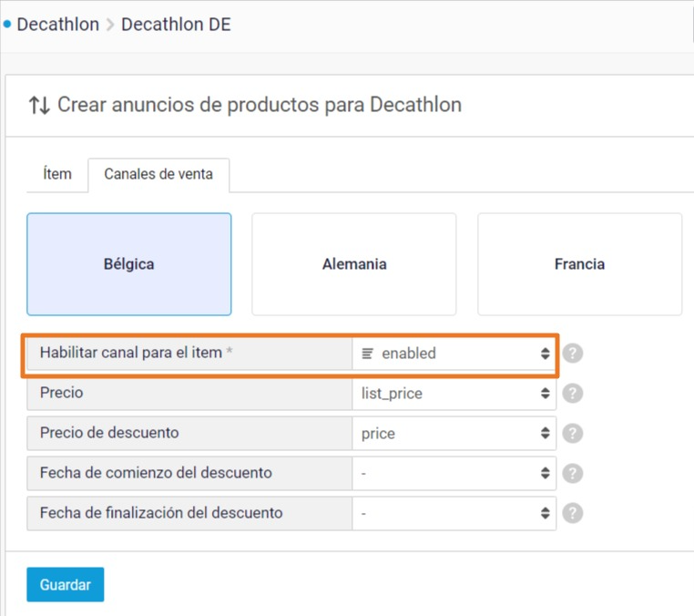The width and height of the screenshot is (694, 616).
Task: Click 'Fecha de comienzo del descuento' label
Action: 156,473
